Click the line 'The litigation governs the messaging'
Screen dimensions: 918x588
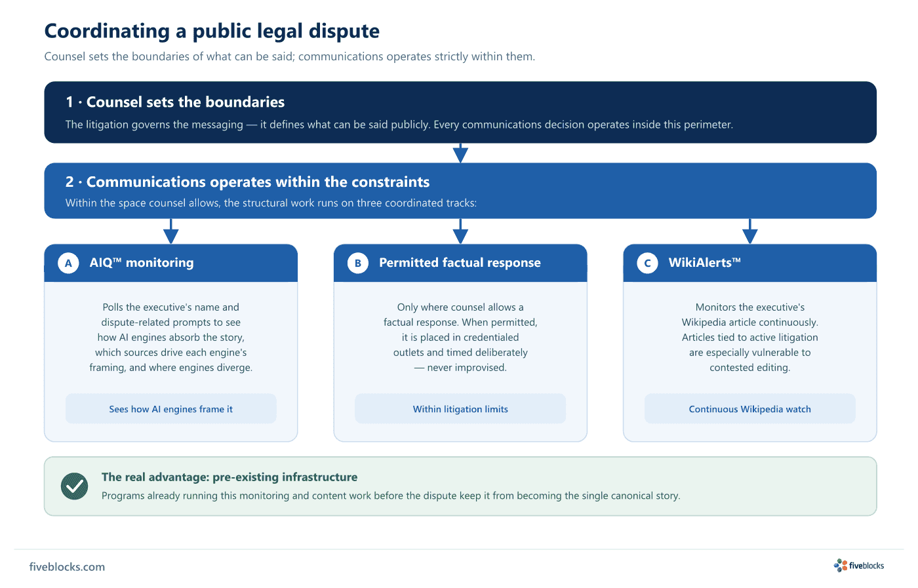(x=399, y=125)
